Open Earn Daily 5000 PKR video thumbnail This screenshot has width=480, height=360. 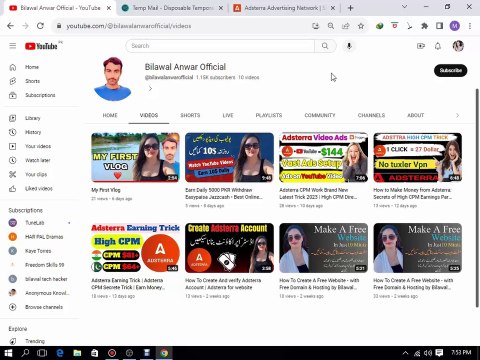(x=229, y=157)
